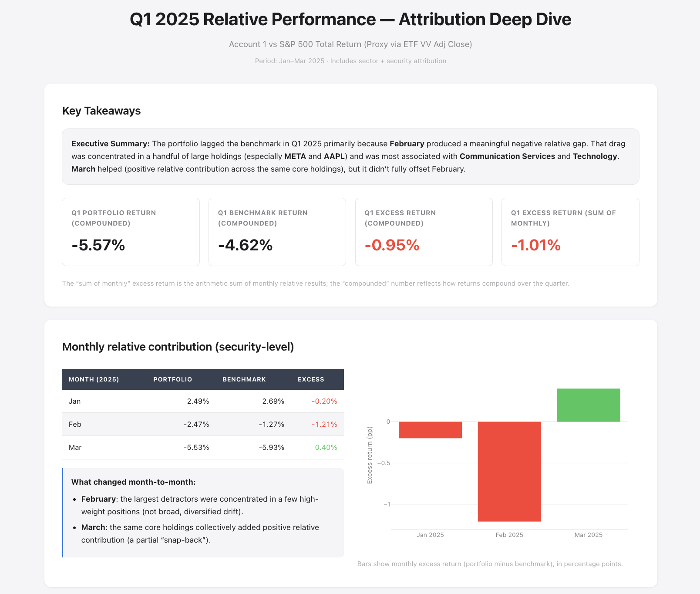Click the Executive Summary text box

350,156
